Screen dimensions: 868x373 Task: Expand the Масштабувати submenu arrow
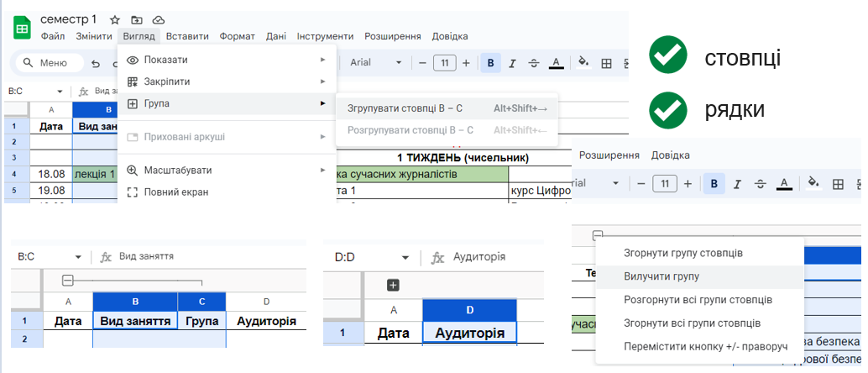(322, 170)
